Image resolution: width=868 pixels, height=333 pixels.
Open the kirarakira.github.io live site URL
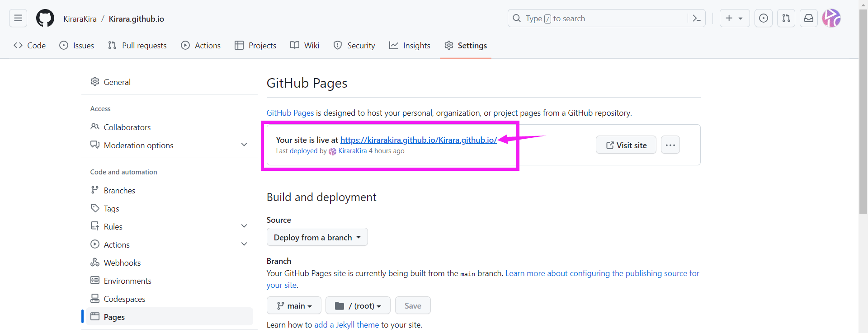point(419,140)
